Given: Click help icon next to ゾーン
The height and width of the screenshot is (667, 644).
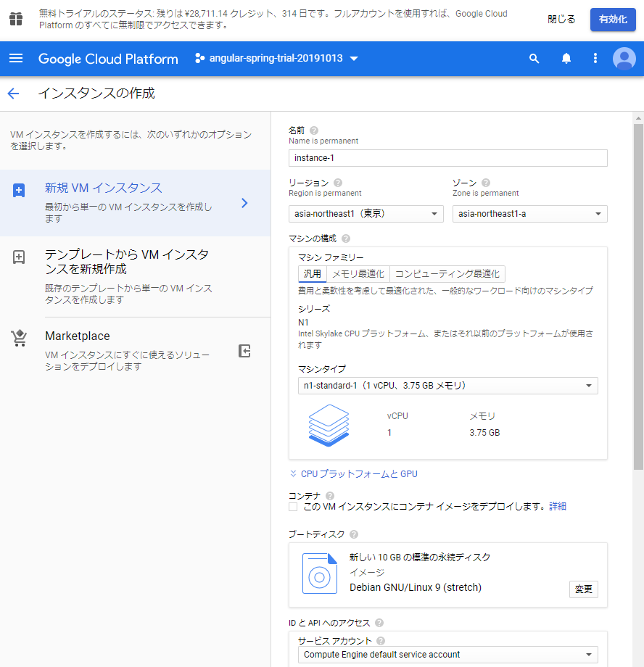Looking at the screenshot, I should pos(486,183).
